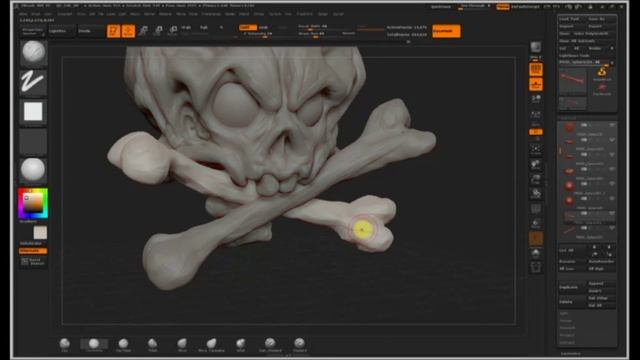The width and height of the screenshot is (640, 360).
Task: Toggle the orange Zadd button
Action: (248, 27)
